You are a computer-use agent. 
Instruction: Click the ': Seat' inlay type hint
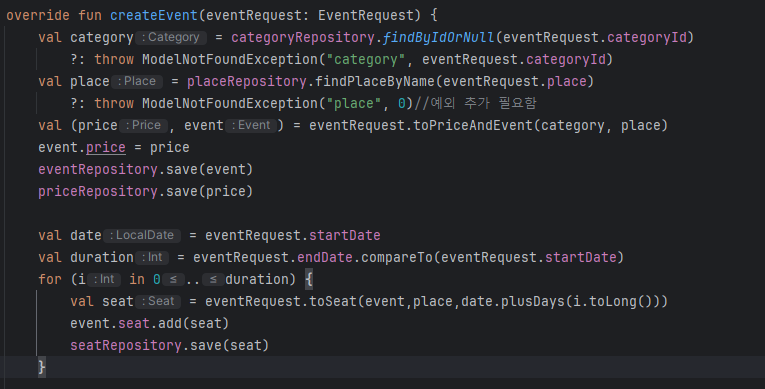[158, 301]
